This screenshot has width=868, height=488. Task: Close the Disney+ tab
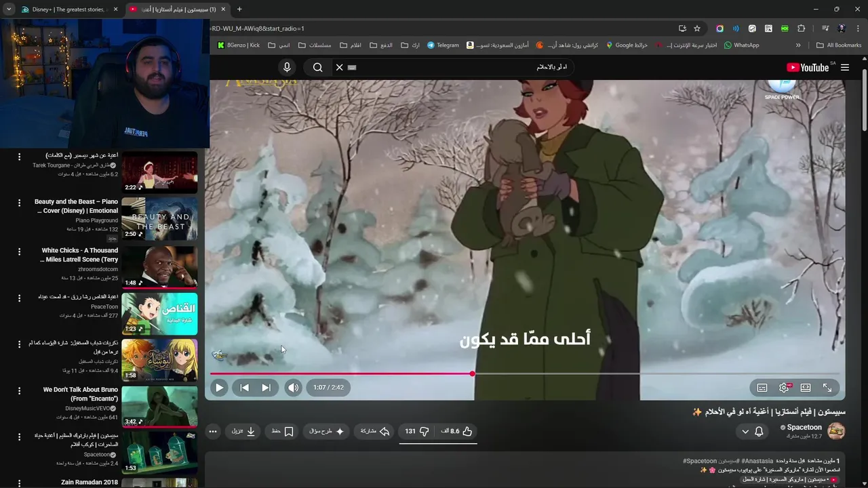coord(115,9)
